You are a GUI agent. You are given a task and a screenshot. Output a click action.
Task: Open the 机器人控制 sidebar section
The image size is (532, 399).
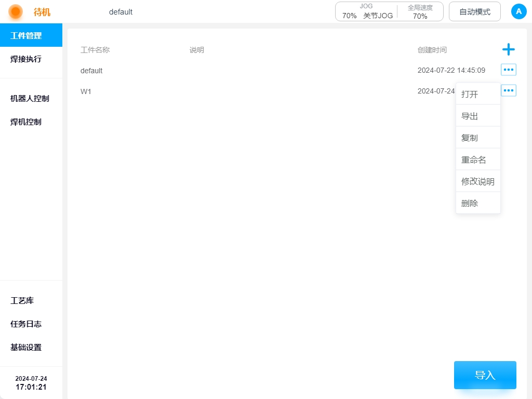30,98
